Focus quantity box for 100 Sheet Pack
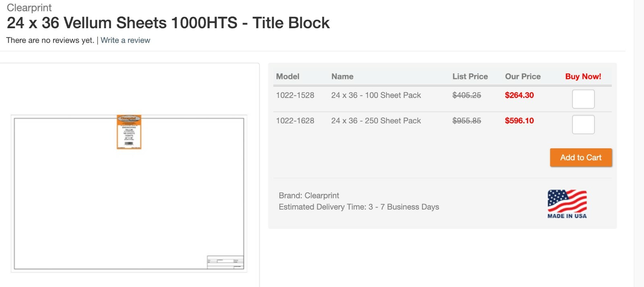 [583, 99]
